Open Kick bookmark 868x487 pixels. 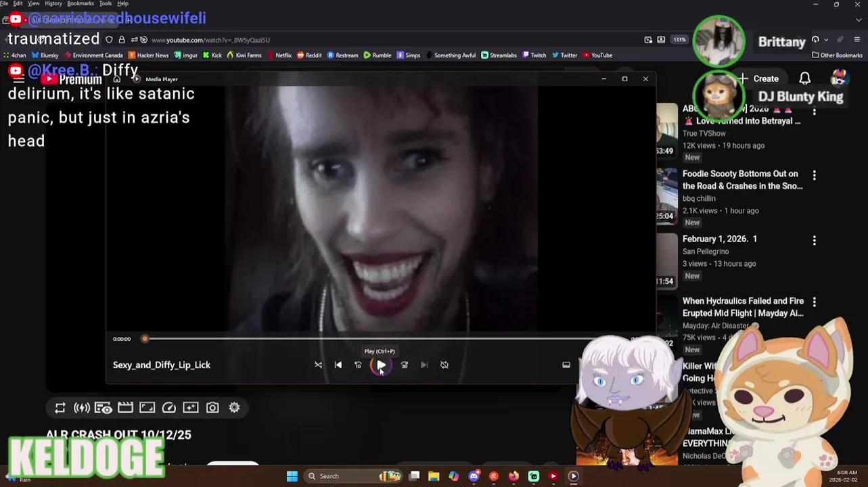click(212, 55)
